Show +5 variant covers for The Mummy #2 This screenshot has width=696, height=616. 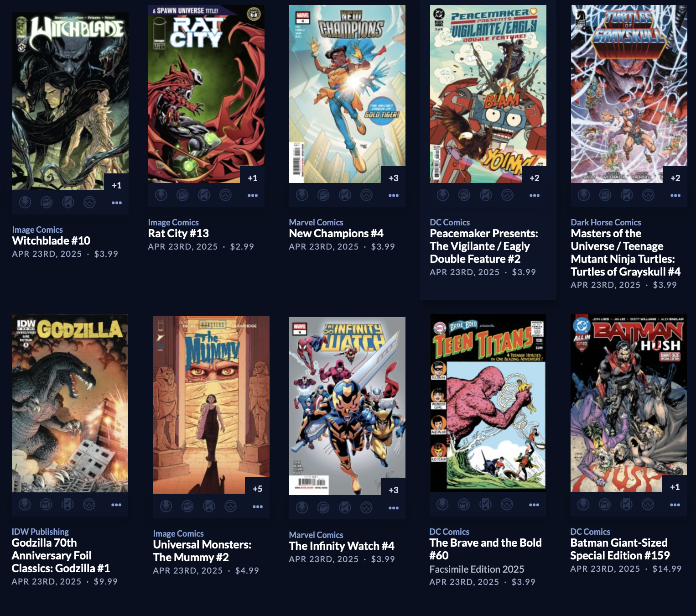click(x=257, y=489)
